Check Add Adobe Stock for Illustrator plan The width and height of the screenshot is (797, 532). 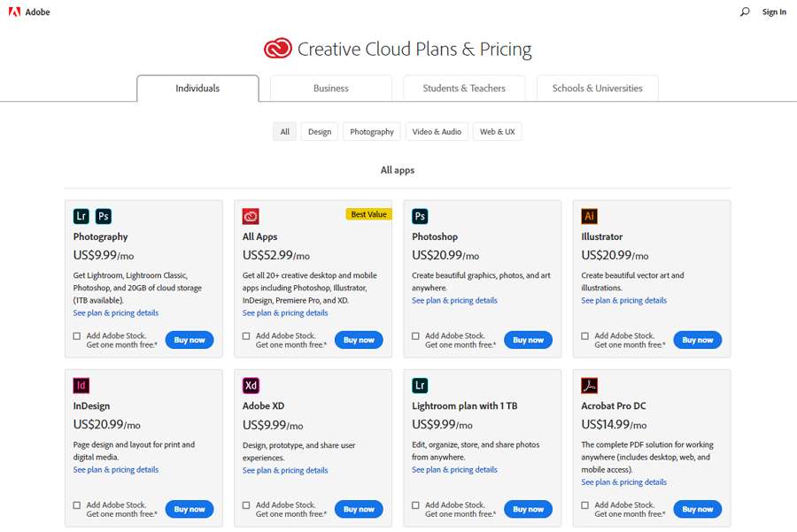585,335
